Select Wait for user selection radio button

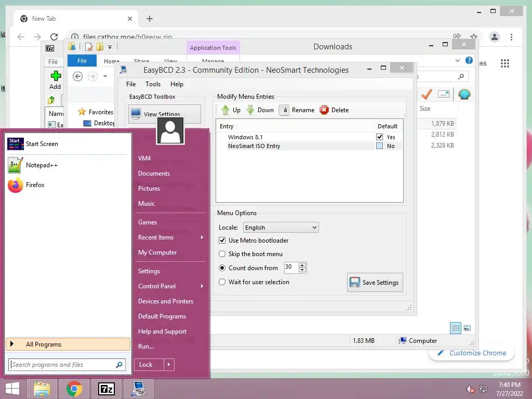(222, 282)
